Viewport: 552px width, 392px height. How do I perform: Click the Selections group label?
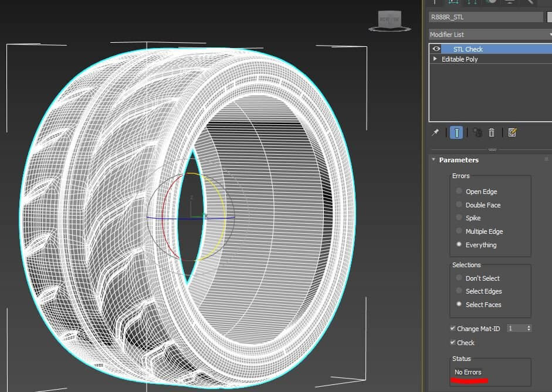click(466, 265)
